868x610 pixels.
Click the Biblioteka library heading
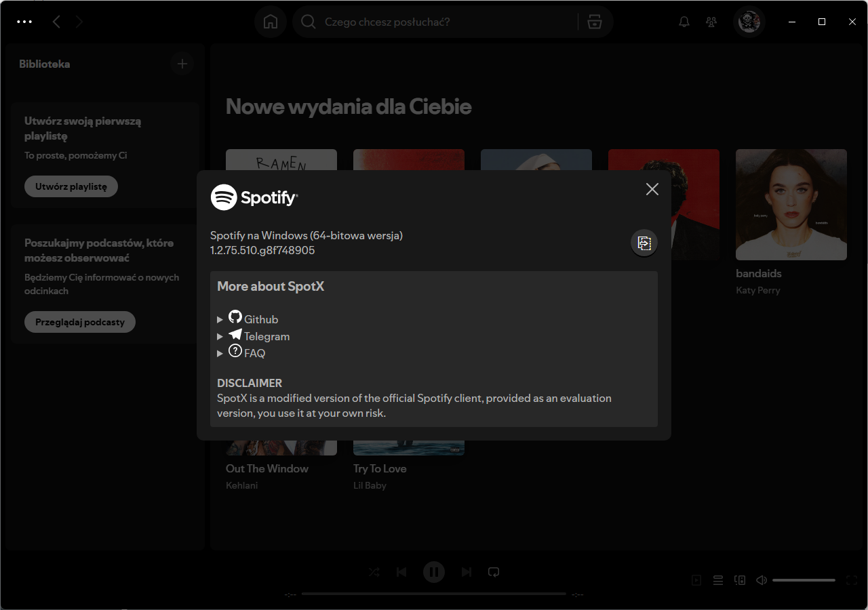pos(45,64)
